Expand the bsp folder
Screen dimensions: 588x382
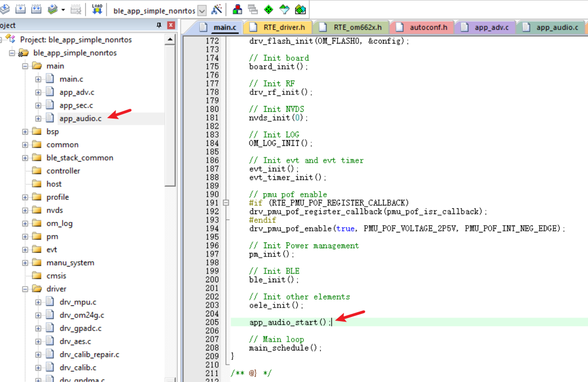25,132
